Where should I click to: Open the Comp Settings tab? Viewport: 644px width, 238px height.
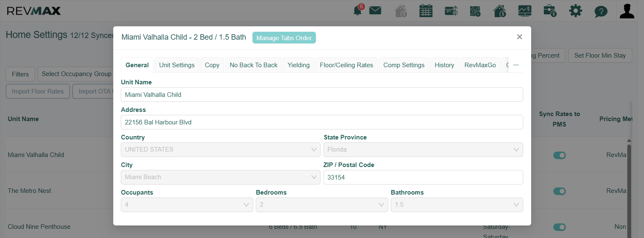pos(404,65)
